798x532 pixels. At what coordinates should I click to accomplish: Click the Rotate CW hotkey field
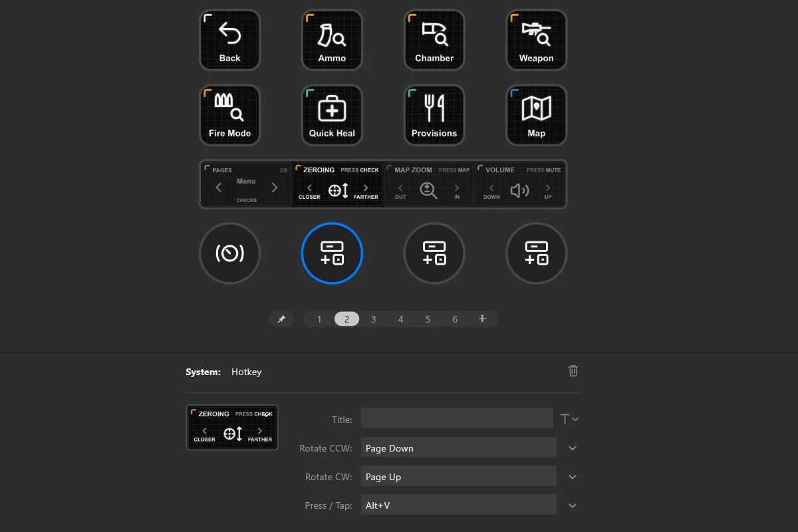pyautogui.click(x=459, y=476)
